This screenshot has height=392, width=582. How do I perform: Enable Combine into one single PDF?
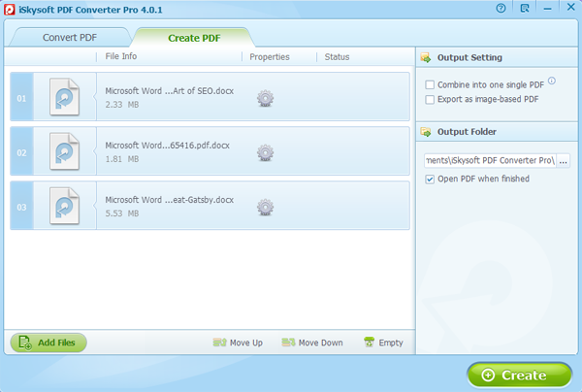tap(430, 84)
